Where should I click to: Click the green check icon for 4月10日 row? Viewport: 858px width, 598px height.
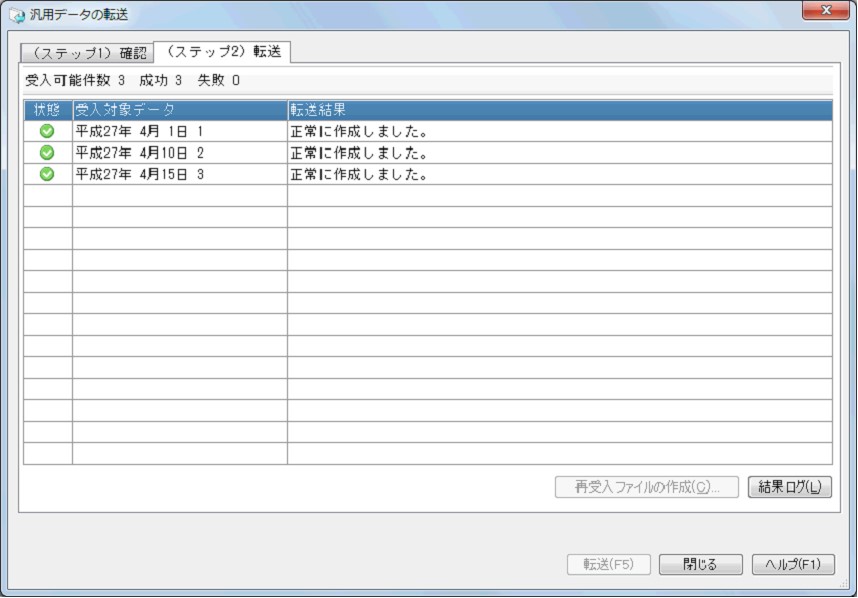tap(47, 153)
